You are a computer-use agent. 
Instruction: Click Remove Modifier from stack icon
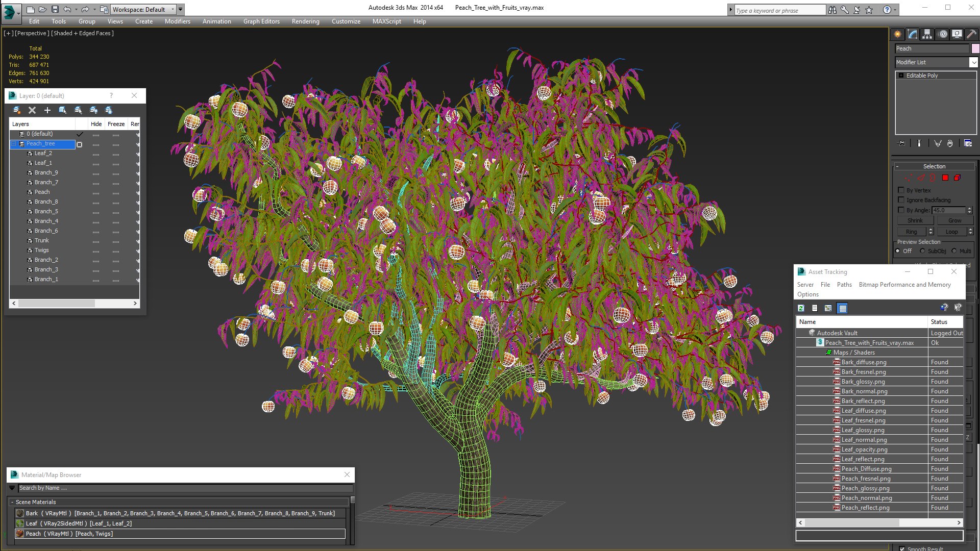pos(950,143)
